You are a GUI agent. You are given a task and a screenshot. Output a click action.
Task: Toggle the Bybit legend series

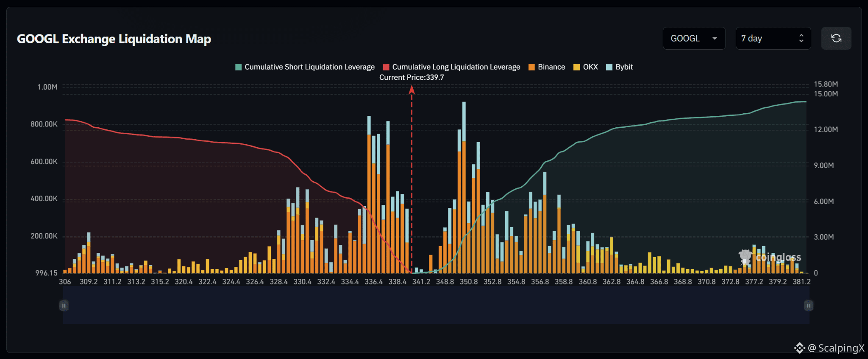(620, 67)
